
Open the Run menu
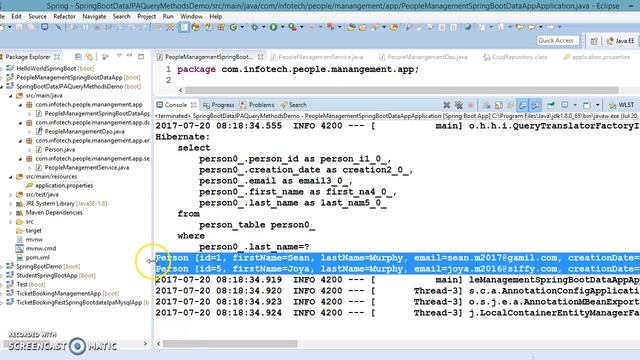tap(168, 16)
